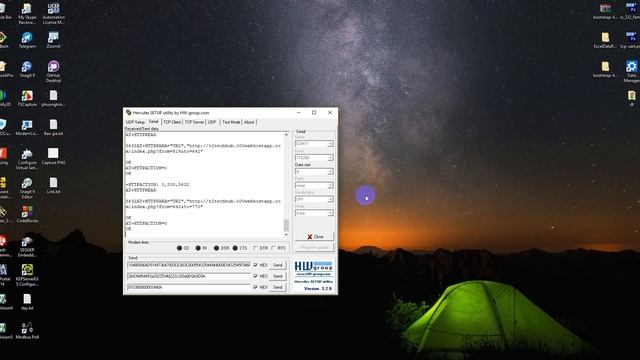640x360 pixels.
Task: Switch to the About tab
Action: [249, 122]
